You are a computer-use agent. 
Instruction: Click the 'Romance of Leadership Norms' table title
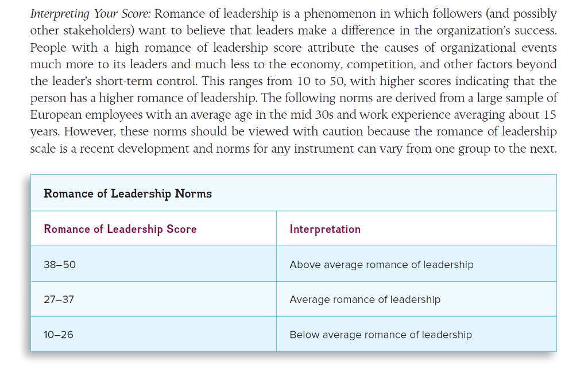click(127, 193)
